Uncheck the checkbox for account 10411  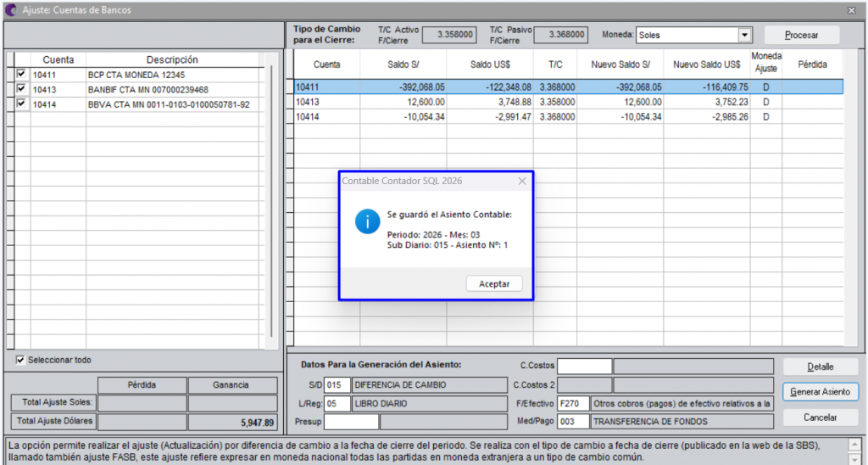[x=21, y=74]
